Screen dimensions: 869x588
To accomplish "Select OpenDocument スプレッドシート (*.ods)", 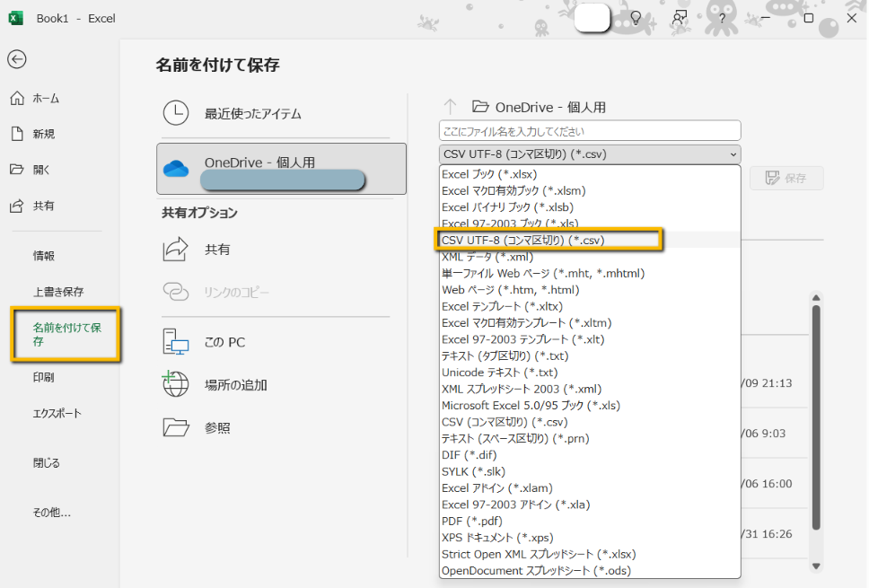I will [x=590, y=570].
